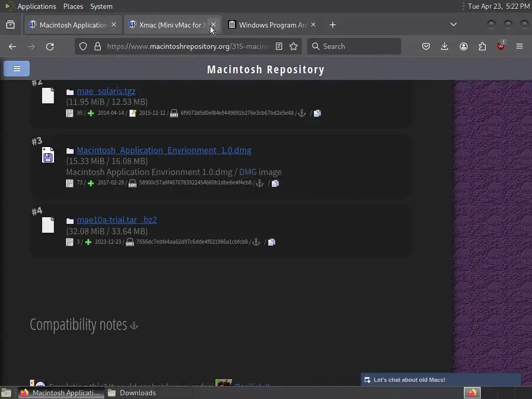532x399 pixels.
Task: Select Macintosh Applicati... taskbar button
Action: [x=61, y=393]
